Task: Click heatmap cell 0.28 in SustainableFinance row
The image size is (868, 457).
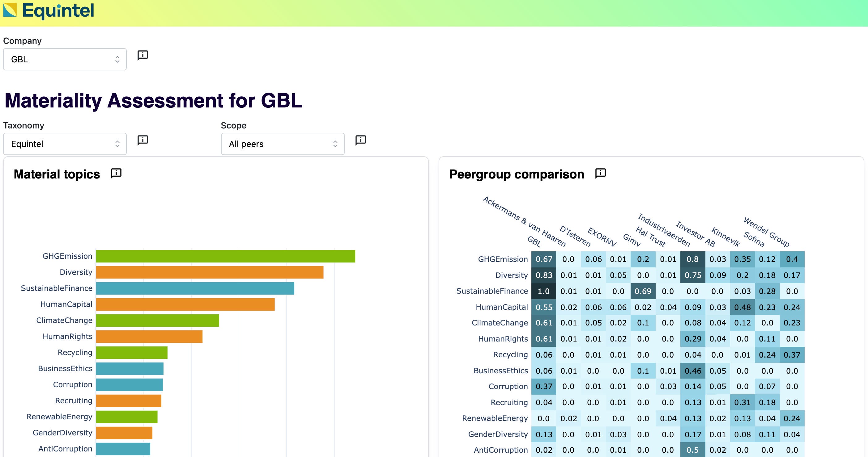Action: 767,291
